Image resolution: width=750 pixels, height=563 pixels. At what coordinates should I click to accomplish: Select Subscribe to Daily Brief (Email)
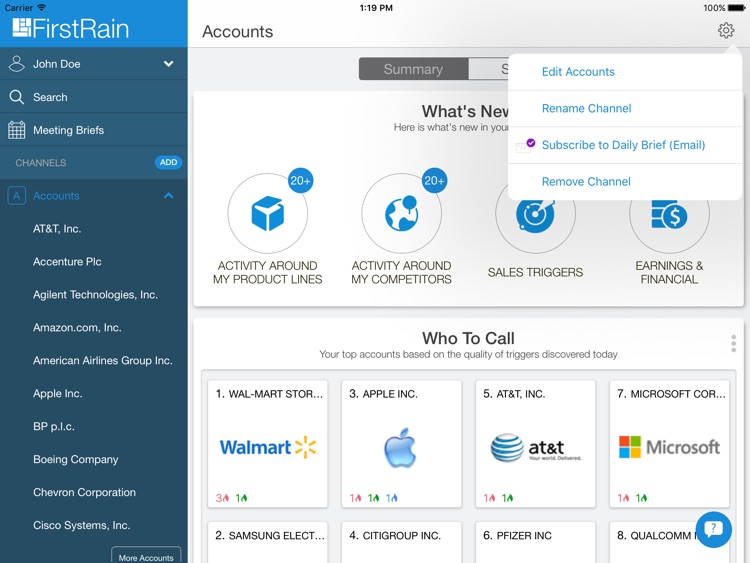click(623, 145)
